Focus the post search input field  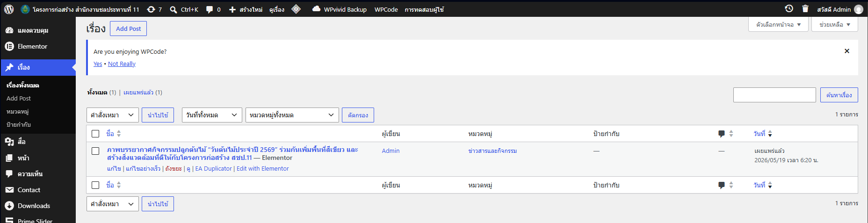pos(774,95)
